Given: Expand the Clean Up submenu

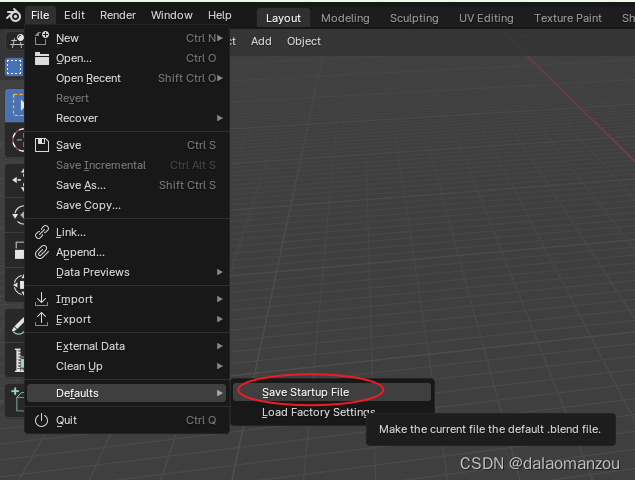Looking at the screenshot, I should pos(127,366).
